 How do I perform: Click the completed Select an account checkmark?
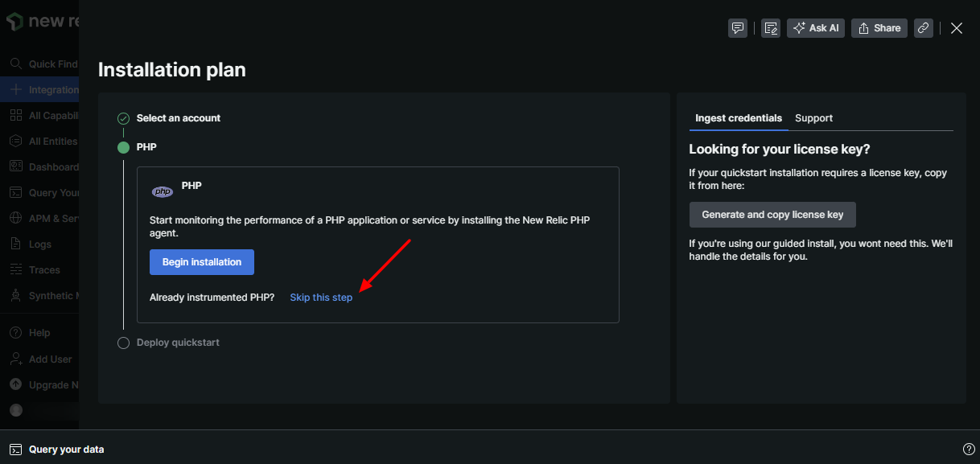pos(123,117)
